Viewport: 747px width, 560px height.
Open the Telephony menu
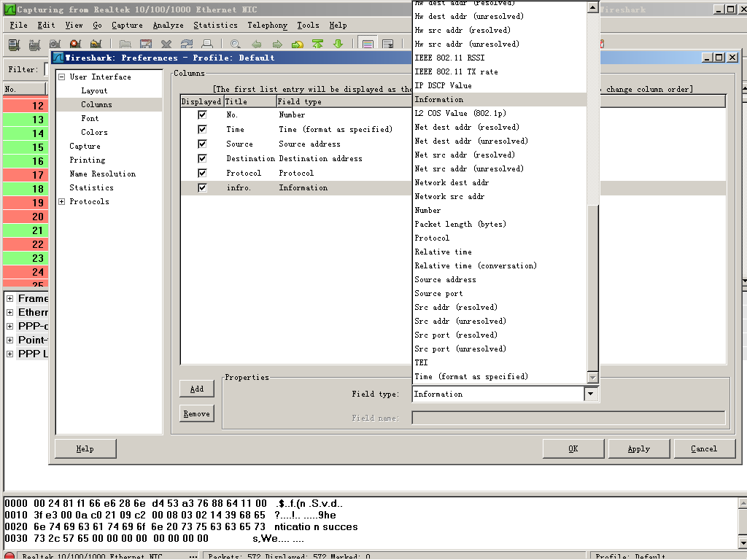[x=267, y=26]
